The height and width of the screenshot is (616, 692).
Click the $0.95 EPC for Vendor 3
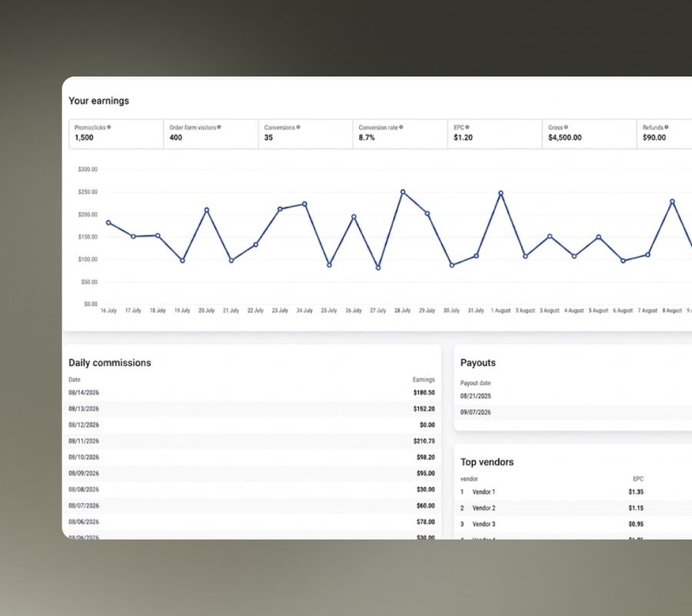pos(636,524)
